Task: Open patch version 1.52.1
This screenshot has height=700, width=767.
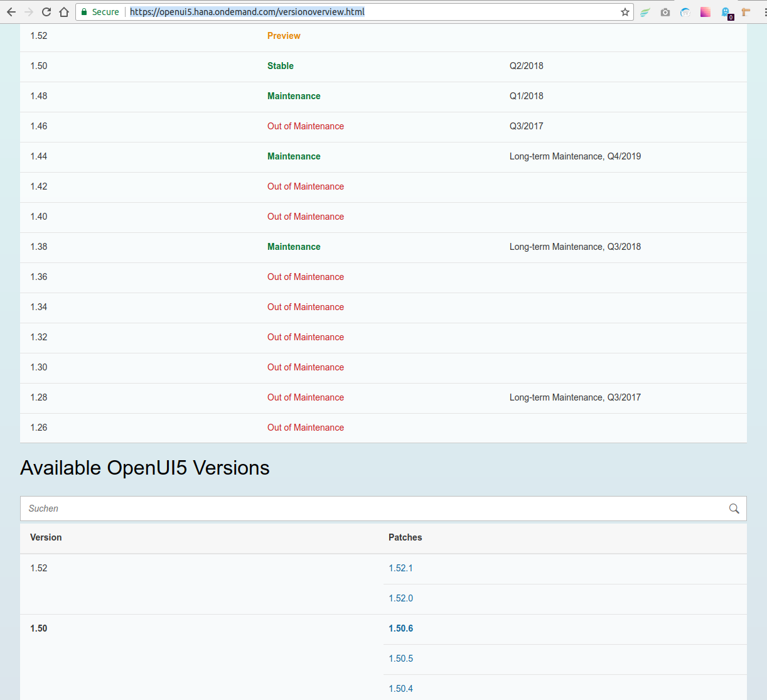Action: (401, 568)
